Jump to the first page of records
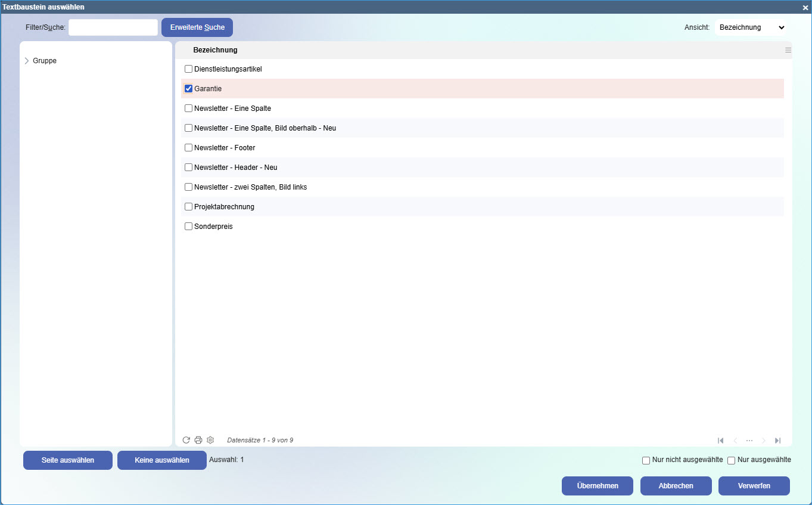Viewport: 812px width, 505px height. point(721,441)
